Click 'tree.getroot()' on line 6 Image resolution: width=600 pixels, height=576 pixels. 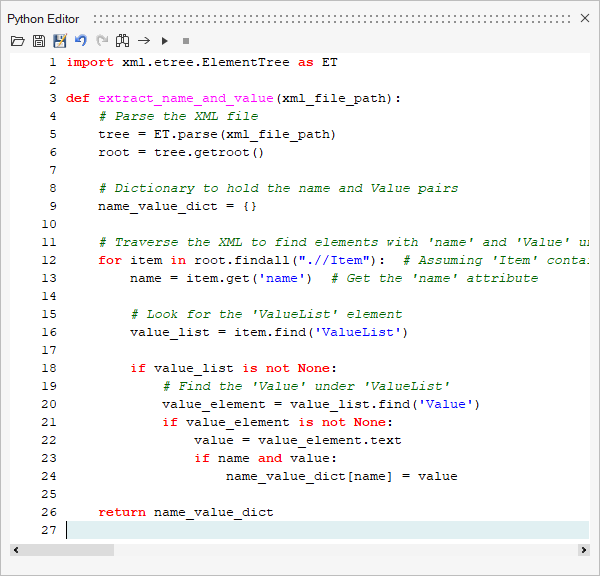tap(209, 152)
